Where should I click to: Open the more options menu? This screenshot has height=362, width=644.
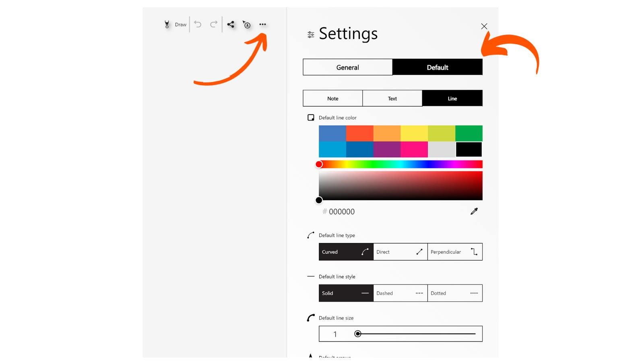point(262,24)
